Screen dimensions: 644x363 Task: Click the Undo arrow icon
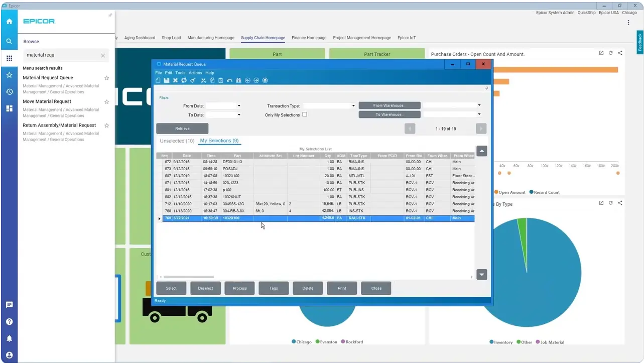[x=229, y=80]
